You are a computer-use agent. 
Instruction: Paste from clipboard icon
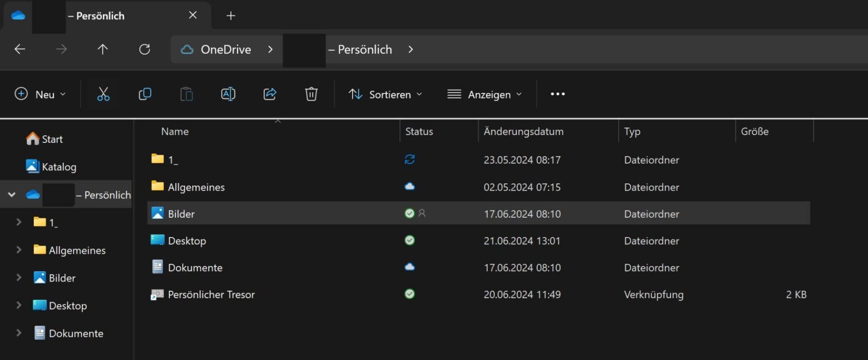click(186, 94)
